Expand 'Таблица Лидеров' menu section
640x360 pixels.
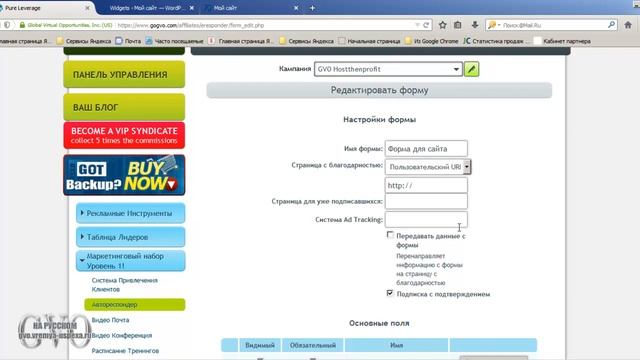pyautogui.click(x=130, y=237)
